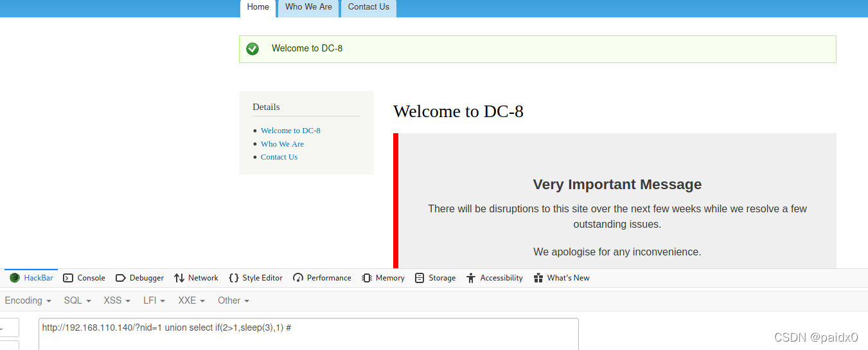This screenshot has width=868, height=350.
Task: Open the Debugger panel
Action: 139,278
